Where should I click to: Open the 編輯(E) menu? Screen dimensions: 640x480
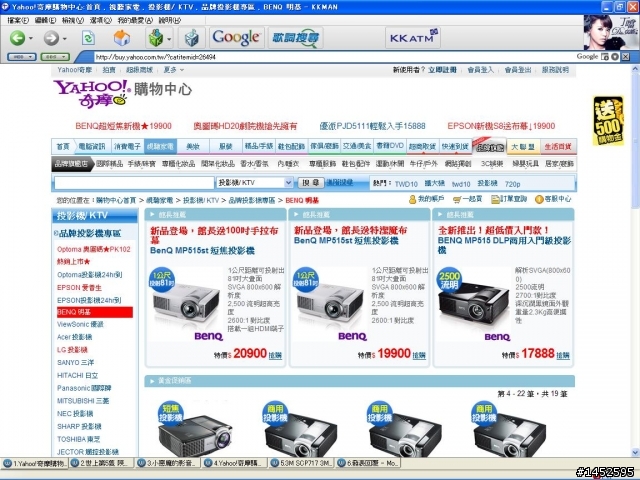point(45,20)
